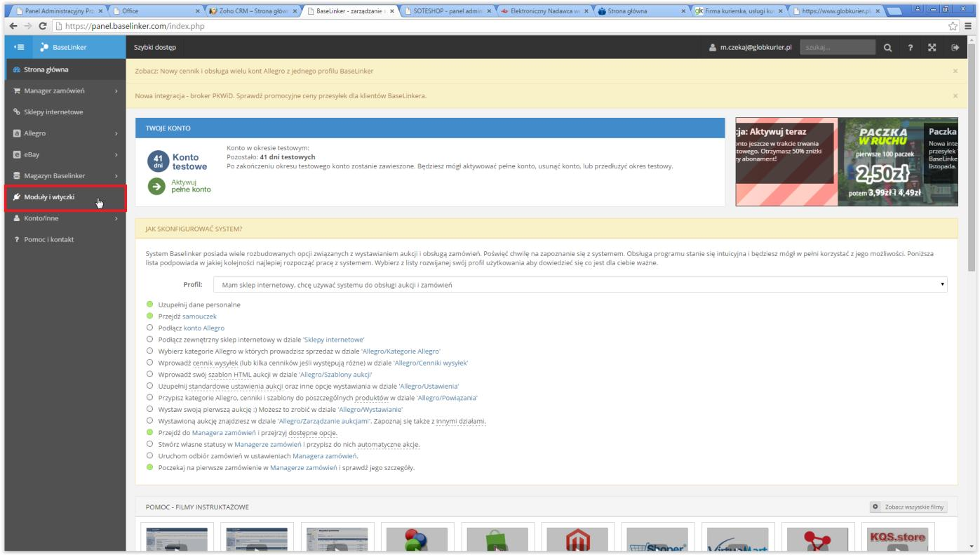Expand the Konto/inne chevron
Viewport: 980px width, 555px height.
[x=116, y=218]
